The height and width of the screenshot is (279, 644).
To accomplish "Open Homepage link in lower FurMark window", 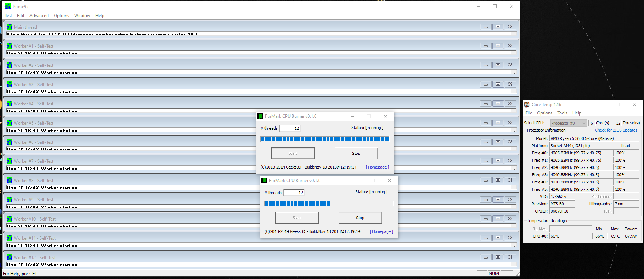I will pyautogui.click(x=381, y=231).
